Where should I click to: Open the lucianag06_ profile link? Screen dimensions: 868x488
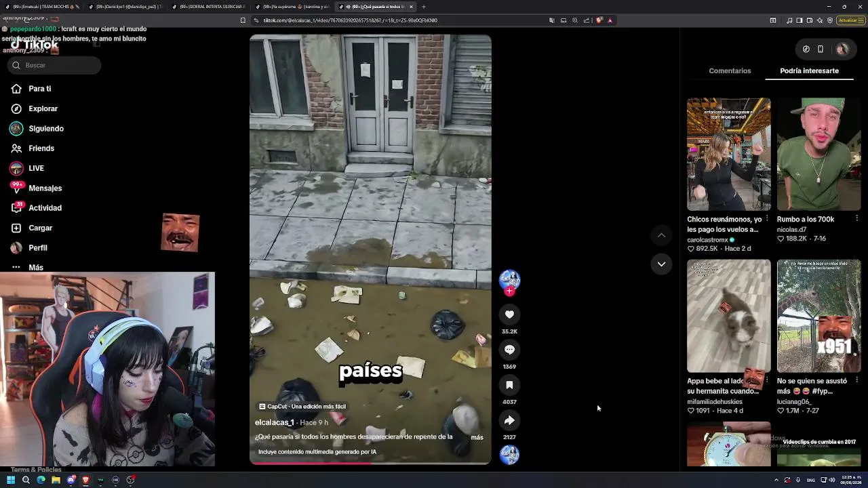pyautogui.click(x=793, y=401)
